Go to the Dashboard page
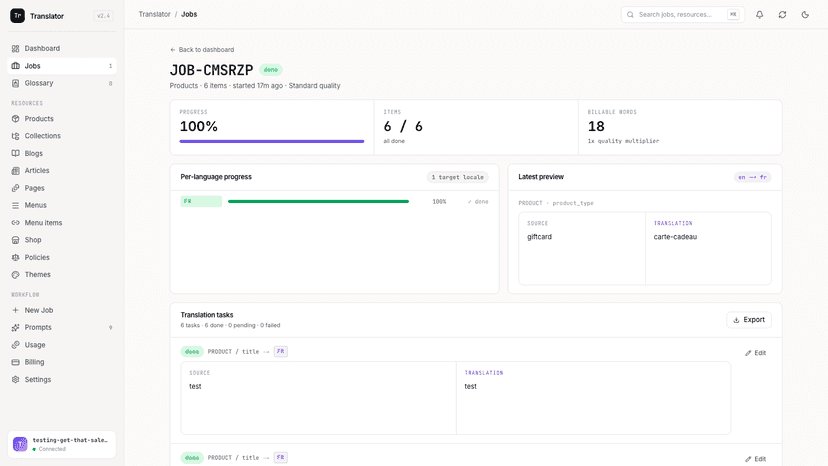This screenshot has width=828, height=466. [62, 48]
